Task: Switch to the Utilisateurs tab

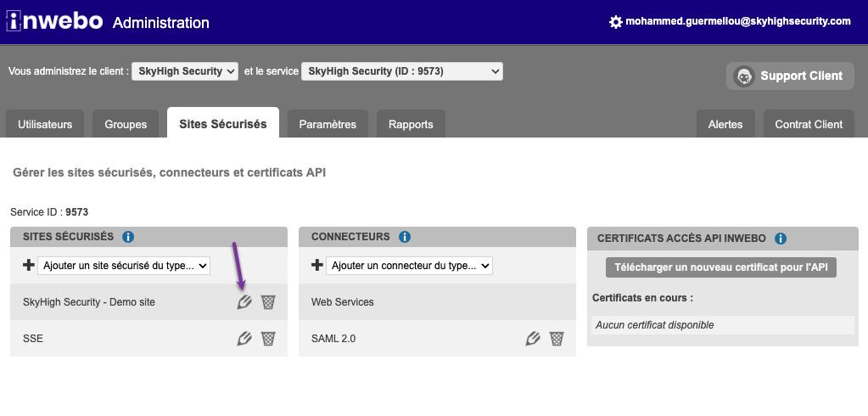Action: tap(45, 124)
